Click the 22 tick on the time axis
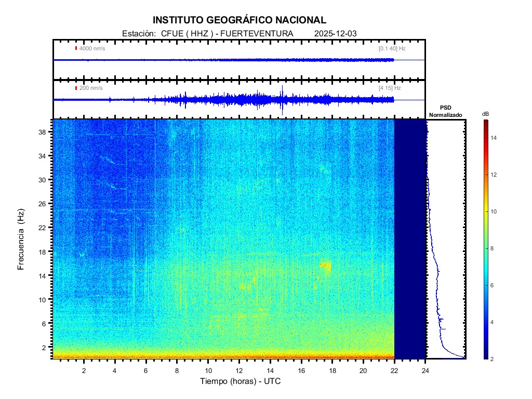 point(394,370)
